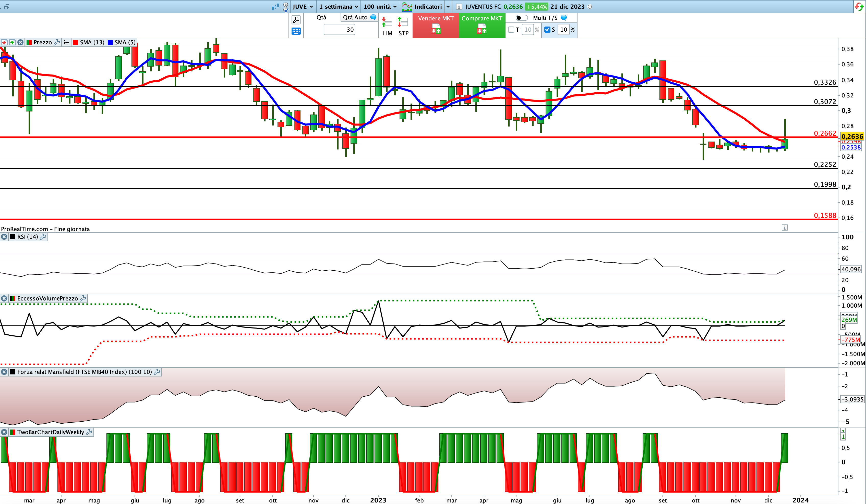The height and width of the screenshot is (504, 866).
Task: Click the info icon beside JUVENTUS FC
Action: [459, 7]
